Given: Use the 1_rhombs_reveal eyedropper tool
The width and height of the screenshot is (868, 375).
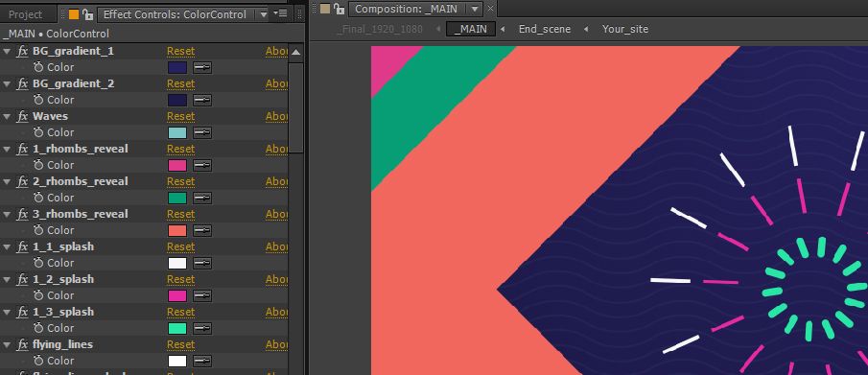Looking at the screenshot, I should (202, 166).
